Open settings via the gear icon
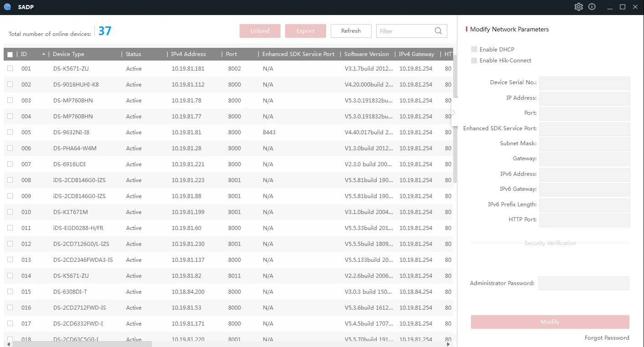The height and width of the screenshot is (347, 644). tap(578, 7)
